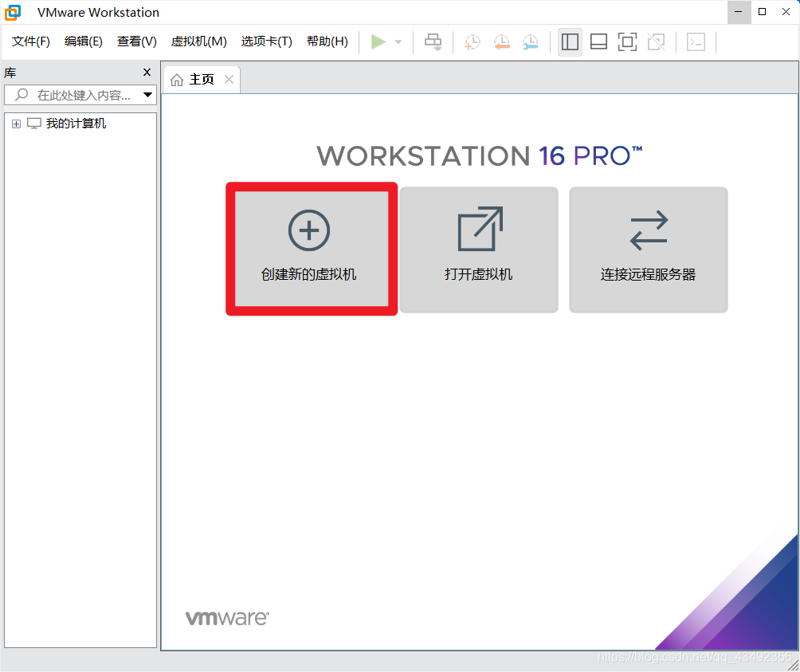Click the Unity mode toolbar icon
The image size is (800, 672).
656,41
